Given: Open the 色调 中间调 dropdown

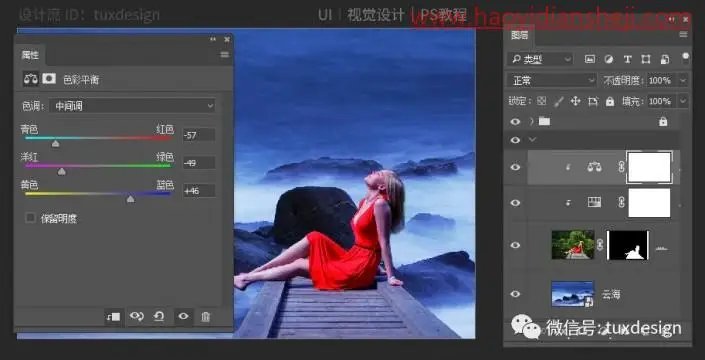Looking at the screenshot, I should [x=132, y=106].
